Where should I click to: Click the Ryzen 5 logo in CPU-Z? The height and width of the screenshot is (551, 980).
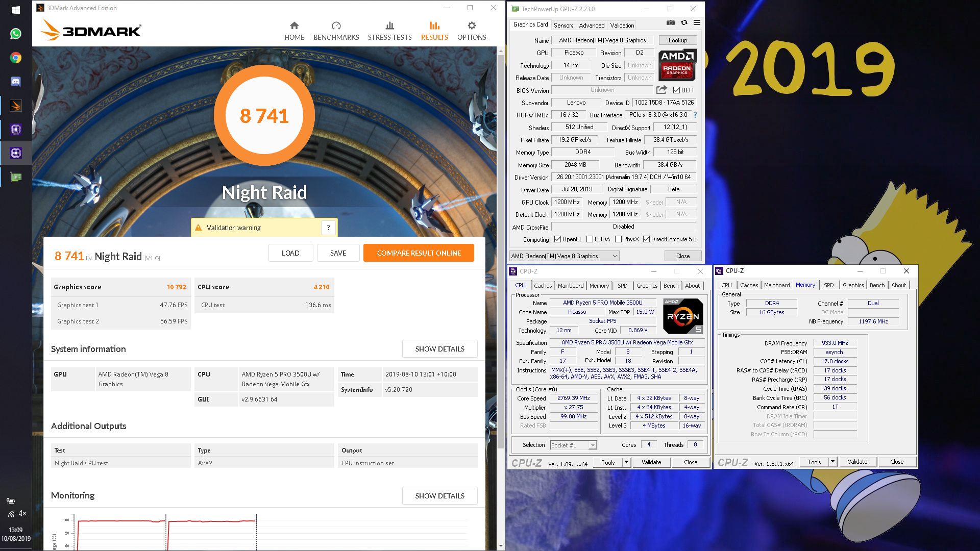[683, 316]
